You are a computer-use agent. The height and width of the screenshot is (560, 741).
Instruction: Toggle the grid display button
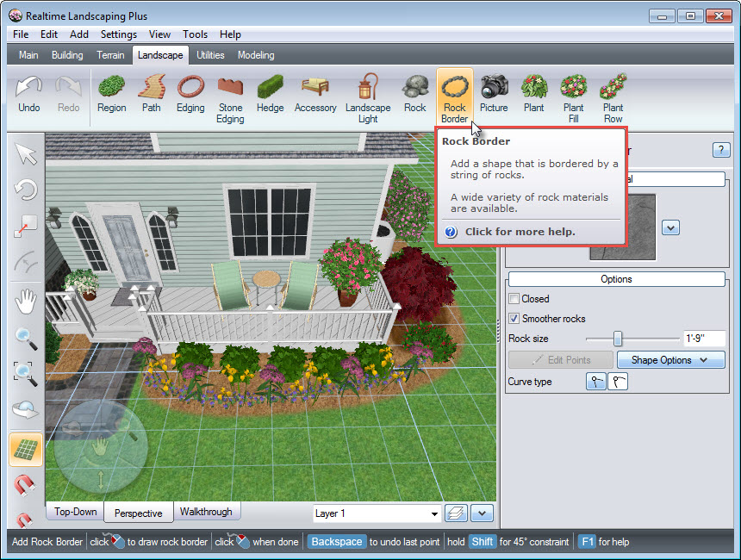pos(26,450)
